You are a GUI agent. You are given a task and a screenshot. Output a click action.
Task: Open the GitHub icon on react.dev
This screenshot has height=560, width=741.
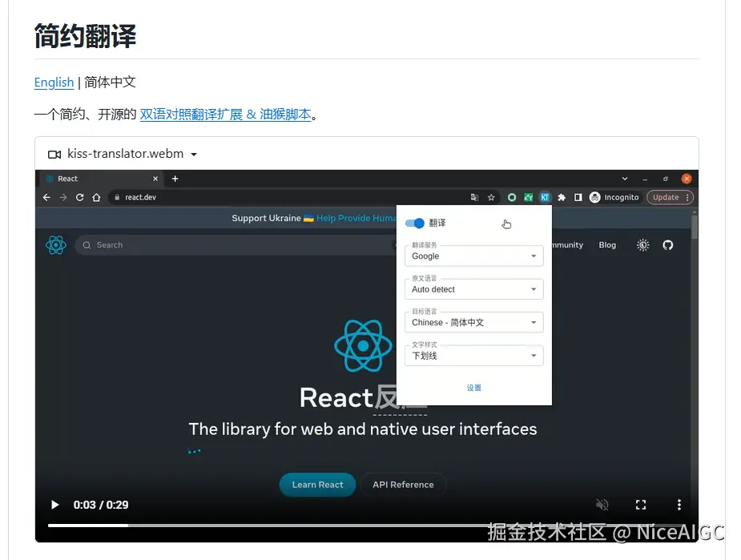pyautogui.click(x=668, y=245)
